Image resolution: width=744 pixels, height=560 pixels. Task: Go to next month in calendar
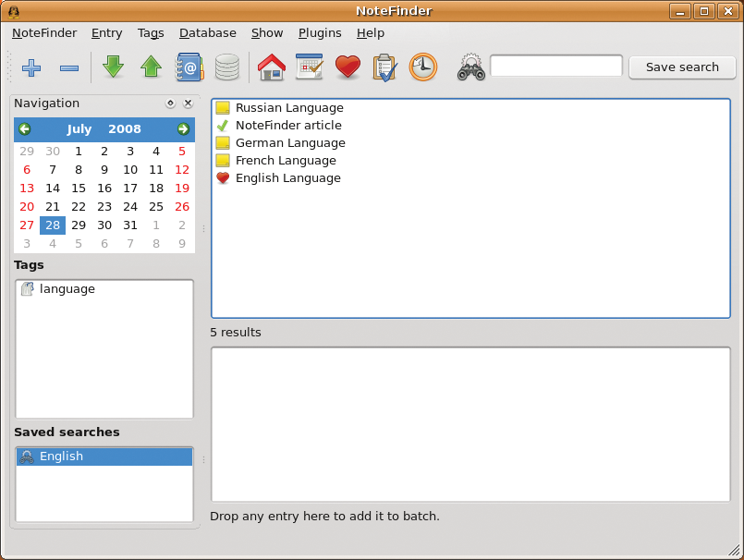(183, 128)
